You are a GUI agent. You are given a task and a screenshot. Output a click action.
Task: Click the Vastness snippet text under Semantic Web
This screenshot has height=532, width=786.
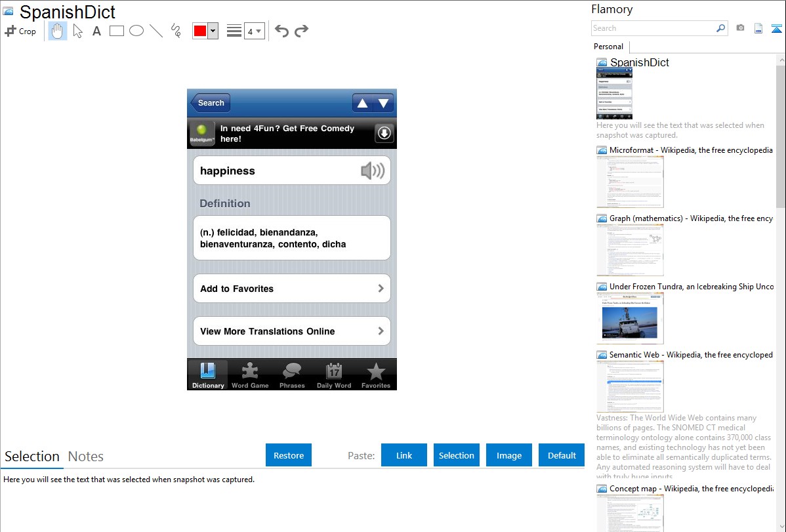point(684,447)
